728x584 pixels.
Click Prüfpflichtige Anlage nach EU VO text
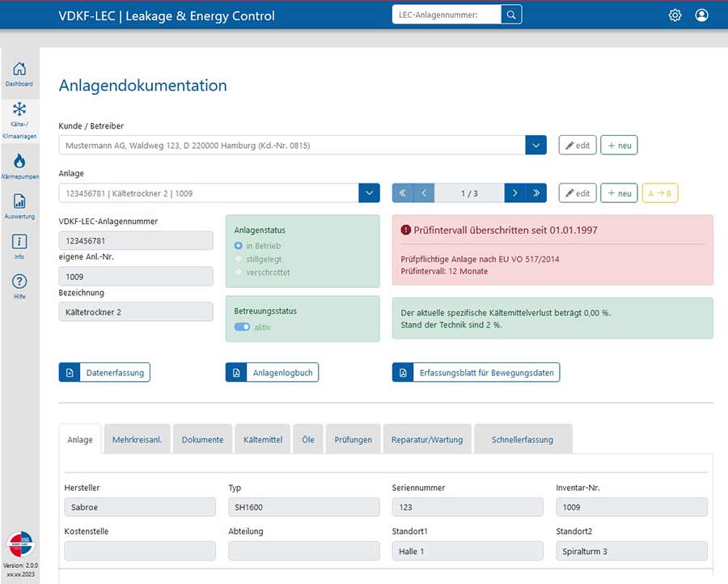[x=480, y=259]
